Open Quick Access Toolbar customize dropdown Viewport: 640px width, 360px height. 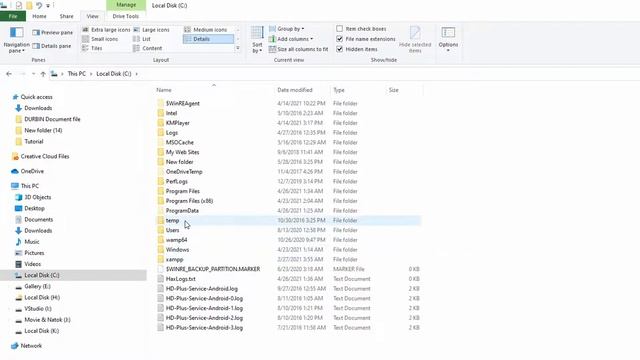point(48,6)
